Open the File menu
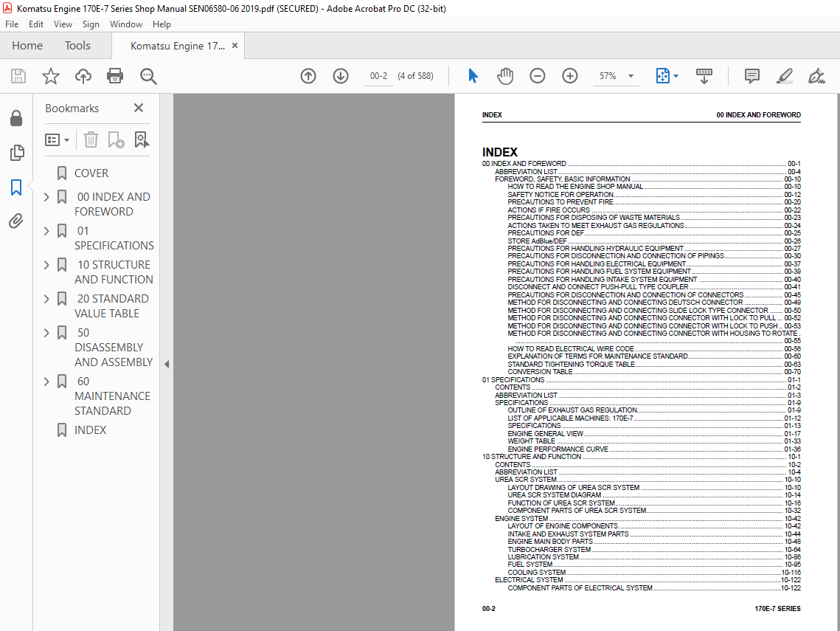Viewport: 840px width, 631px height. [12, 24]
